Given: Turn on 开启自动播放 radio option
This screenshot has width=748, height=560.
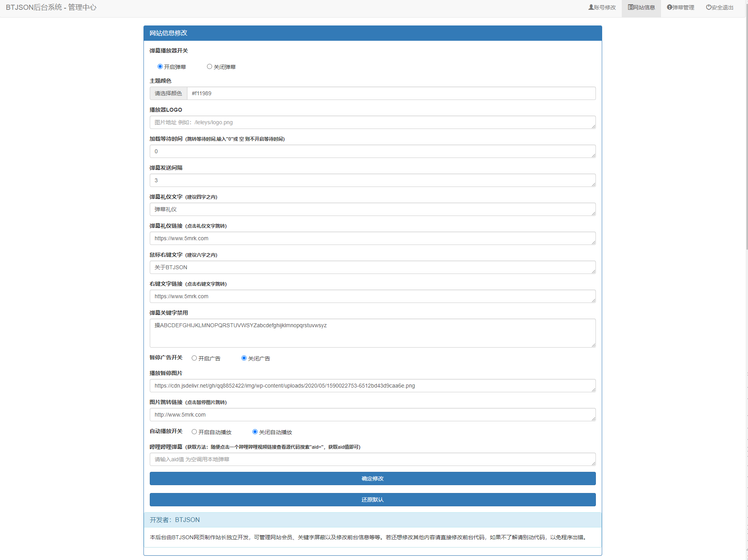Looking at the screenshot, I should (x=194, y=432).
